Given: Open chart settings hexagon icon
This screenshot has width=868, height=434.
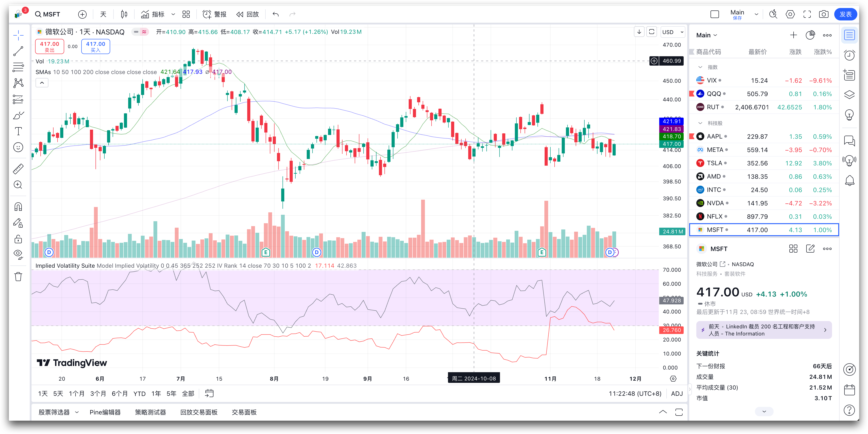Looking at the screenshot, I should pos(790,14).
